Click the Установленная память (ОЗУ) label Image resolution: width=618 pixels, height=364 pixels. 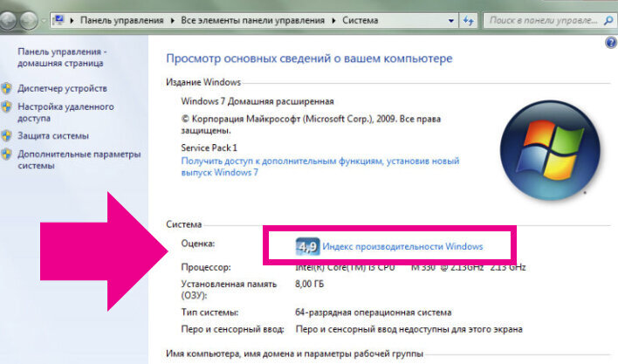pyautogui.click(x=229, y=290)
